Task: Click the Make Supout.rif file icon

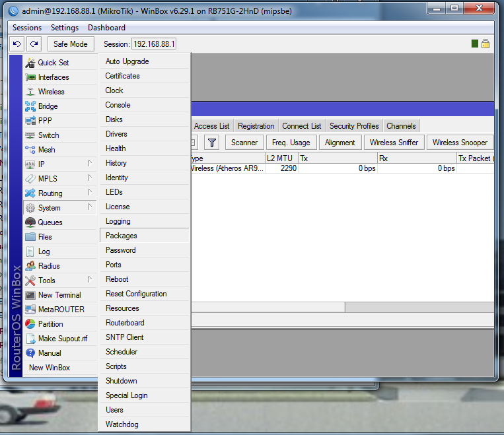Action: (x=31, y=339)
